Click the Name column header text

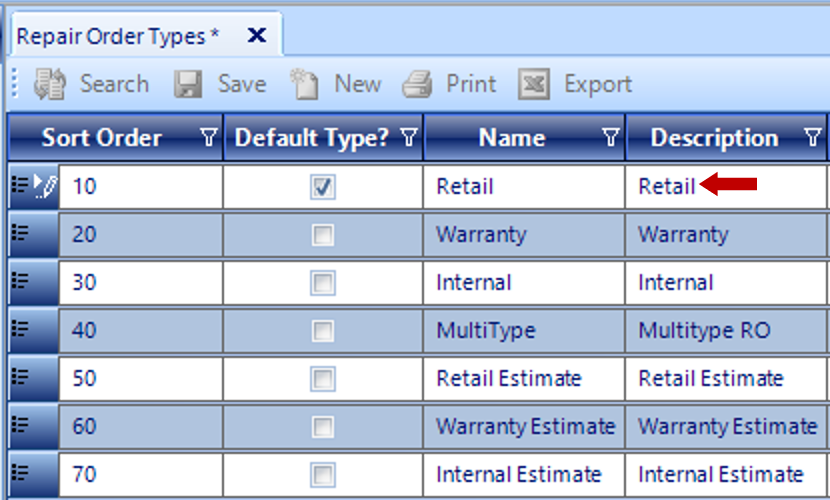coord(512,138)
